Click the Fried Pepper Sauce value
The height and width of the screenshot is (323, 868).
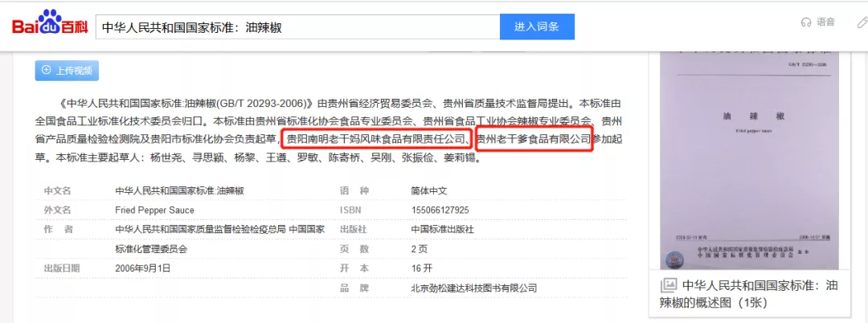click(x=154, y=211)
